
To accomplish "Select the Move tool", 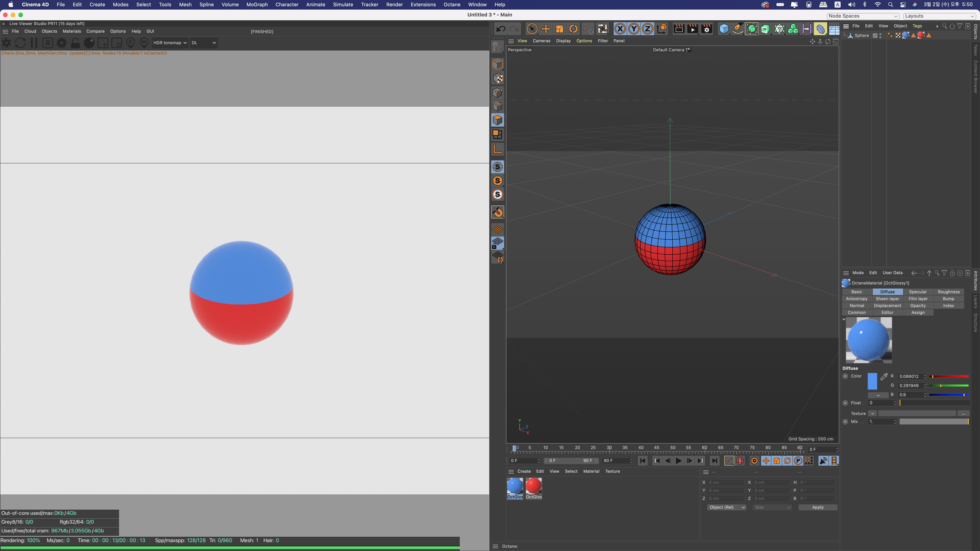I will coord(546,29).
